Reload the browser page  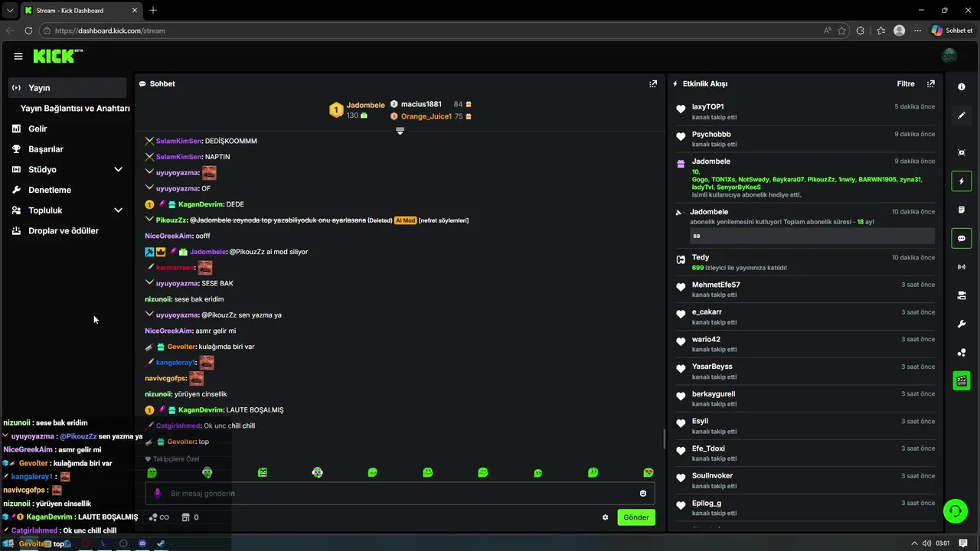[28, 31]
